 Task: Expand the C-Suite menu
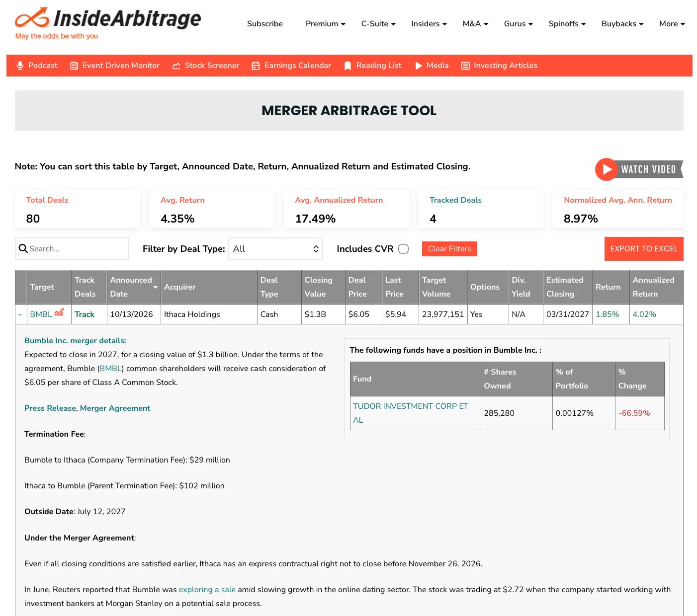pos(378,24)
